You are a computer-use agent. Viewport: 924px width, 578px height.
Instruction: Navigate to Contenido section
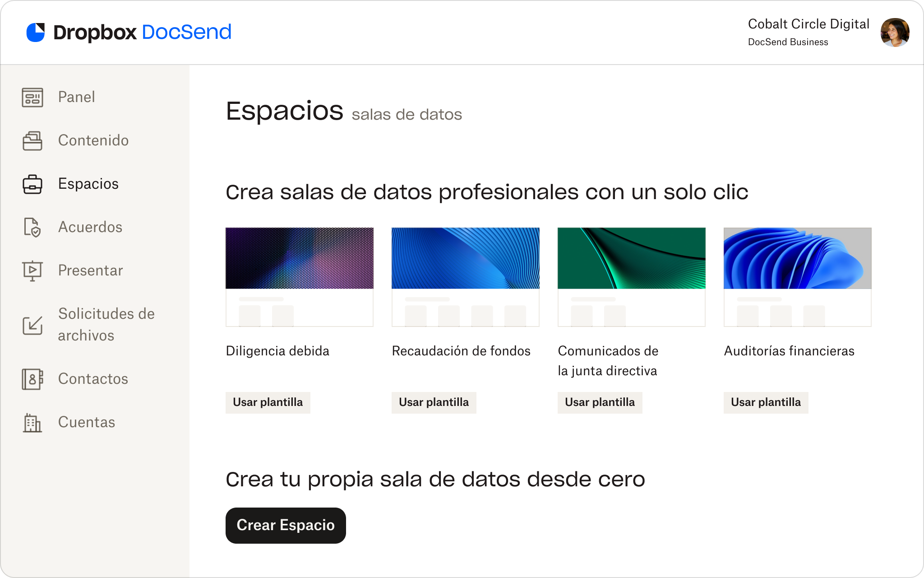click(x=92, y=140)
